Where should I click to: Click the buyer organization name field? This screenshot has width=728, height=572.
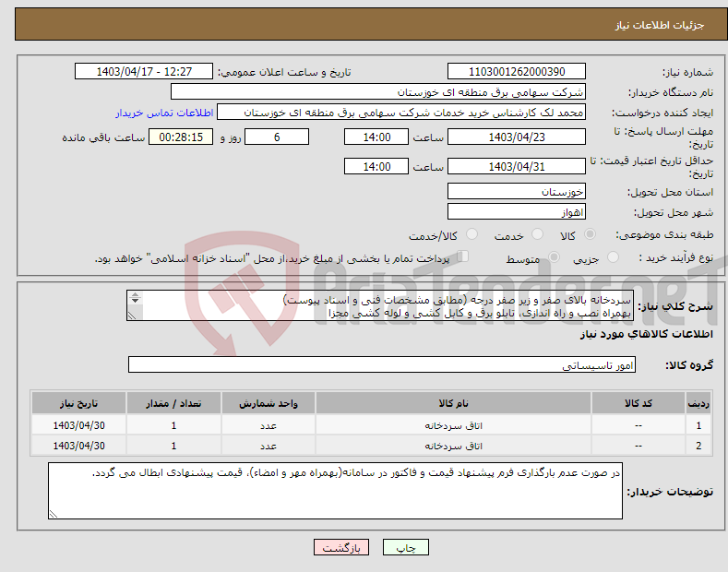(378, 92)
